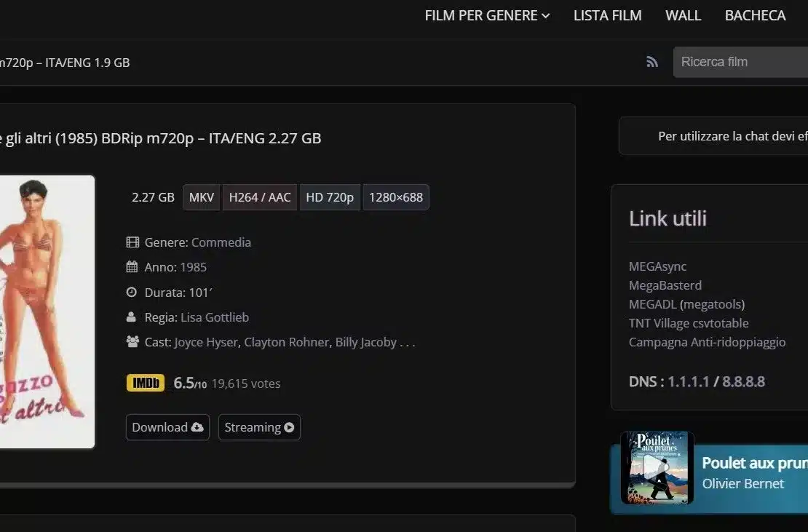Image resolution: width=808 pixels, height=532 pixels.
Task: Click the IMDb logo badge
Action: [x=146, y=383]
